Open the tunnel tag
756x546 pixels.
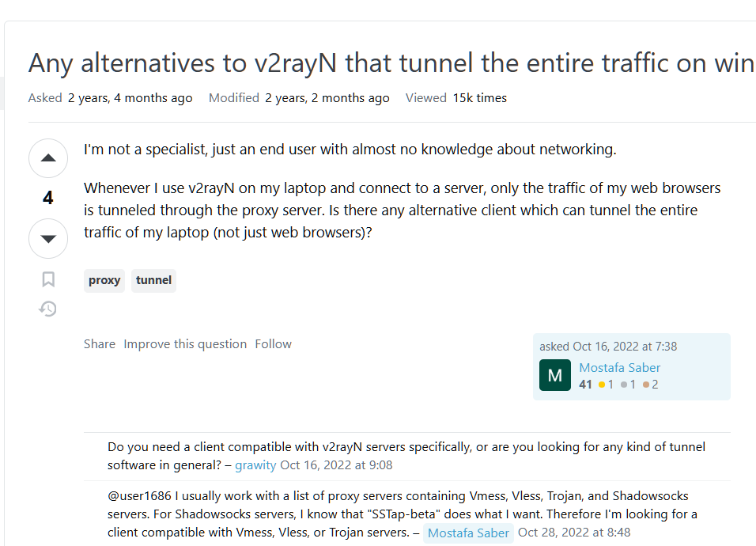coord(153,280)
